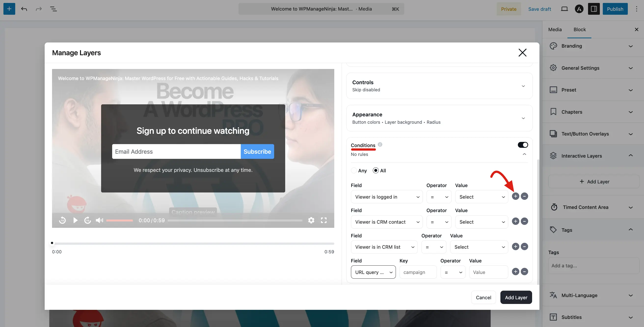Switch to the Media tab
The image size is (644, 327).
555,29
